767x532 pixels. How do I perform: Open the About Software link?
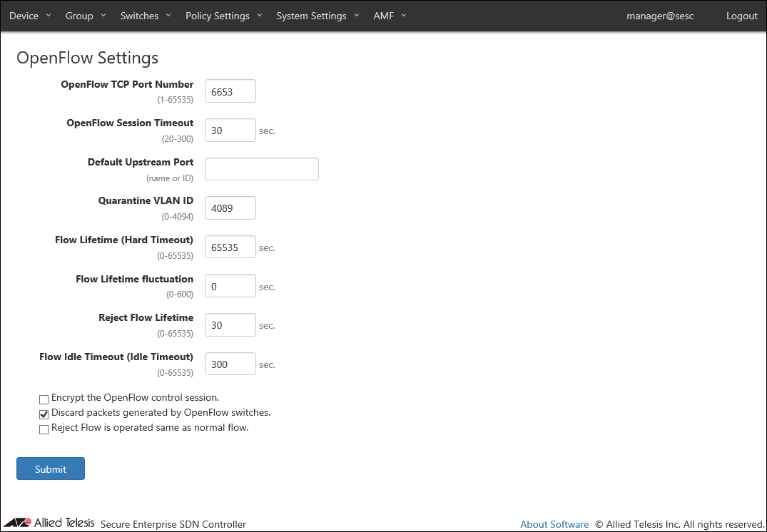point(554,524)
